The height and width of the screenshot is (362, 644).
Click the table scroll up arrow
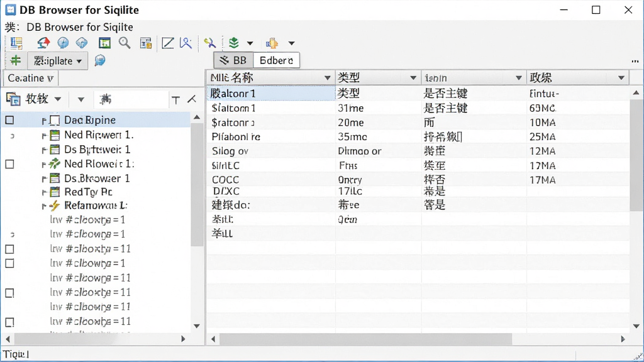coord(636,93)
